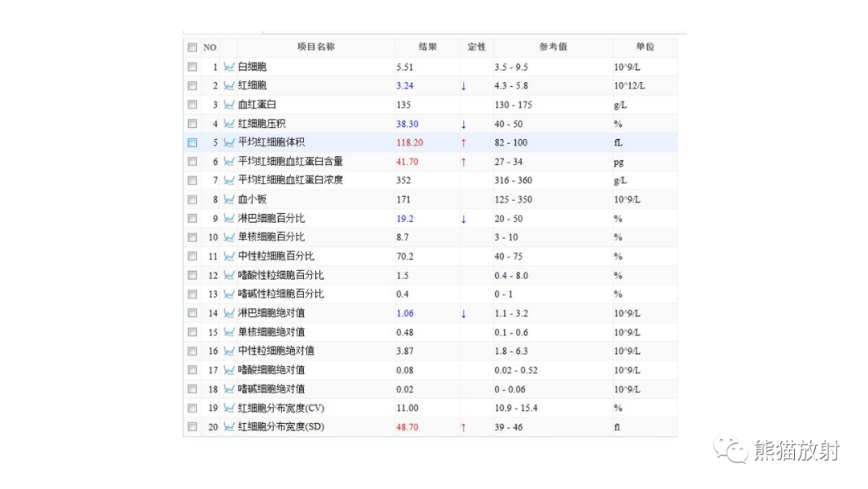Click the high arrow for 平均红细胞体积
Screen dimensions: 868x489
pos(464,143)
